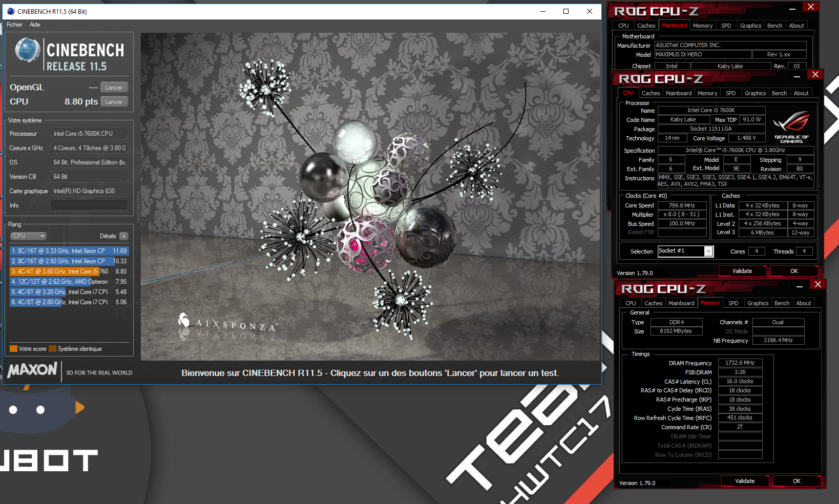Switch to Mainboard tab in CPU window
The height and width of the screenshot is (504, 839).
click(679, 93)
